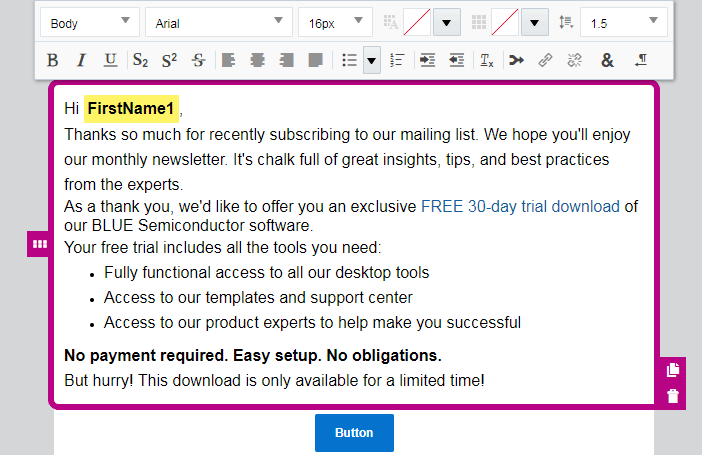Open Arial font family dropdown
Image resolution: width=702 pixels, height=455 pixels.
[218, 22]
